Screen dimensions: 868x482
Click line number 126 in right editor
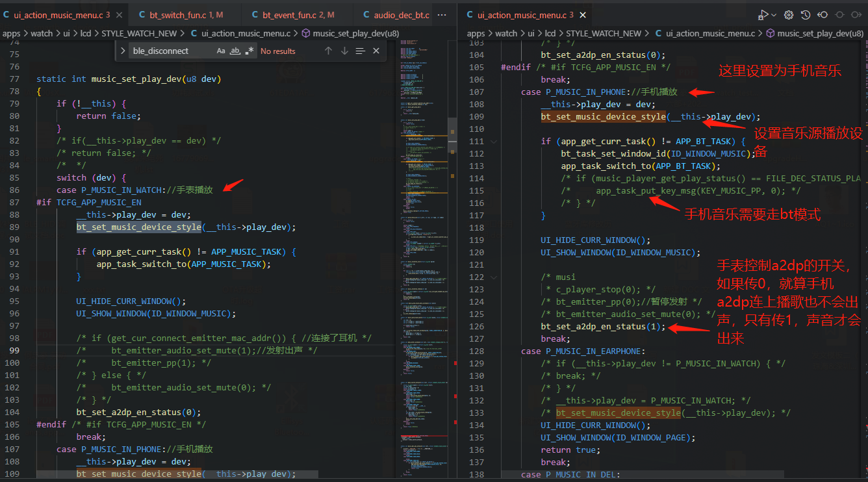[476, 326]
